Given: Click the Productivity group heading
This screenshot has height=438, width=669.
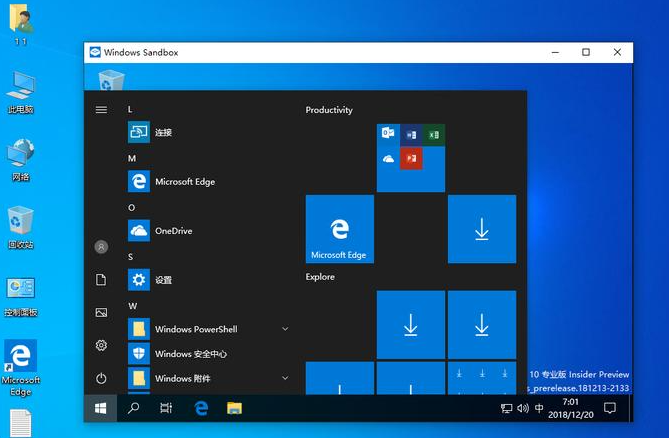Looking at the screenshot, I should pos(329,110).
